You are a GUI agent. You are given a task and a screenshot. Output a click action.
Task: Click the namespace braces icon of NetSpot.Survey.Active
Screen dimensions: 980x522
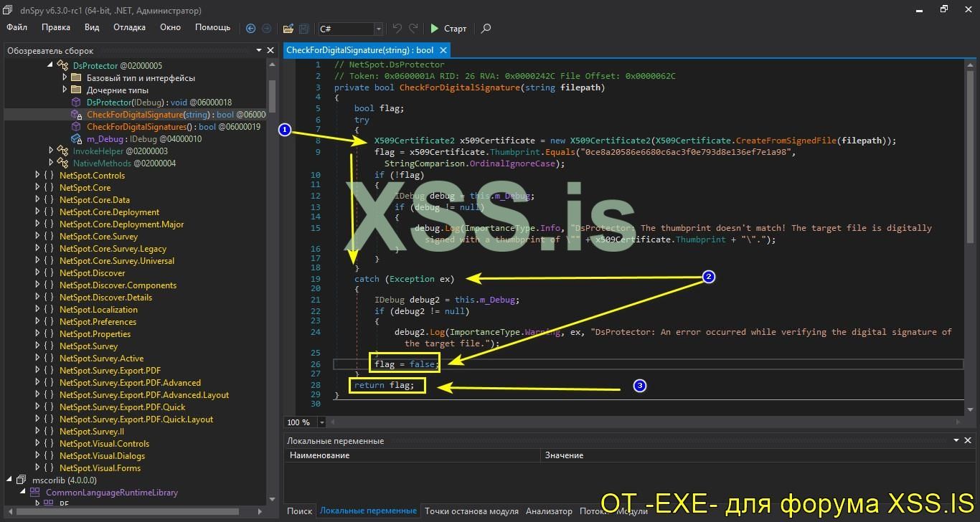pyautogui.click(x=49, y=358)
